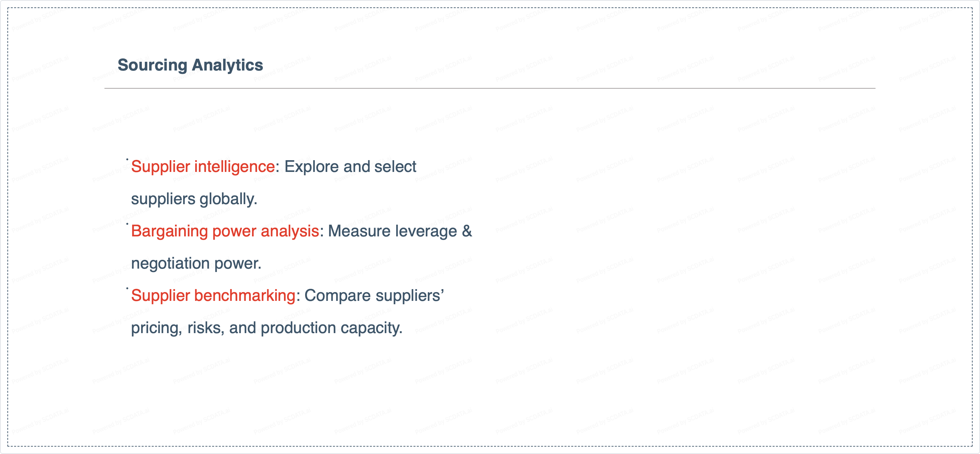Click the word 'intelligence' in red text
Viewport: 980px width, 454px height.
tap(235, 167)
